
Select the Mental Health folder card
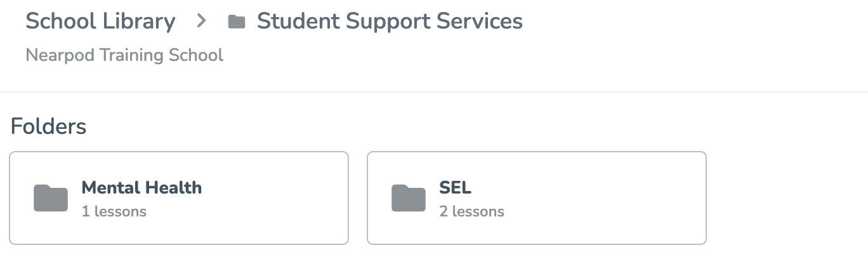[x=179, y=198]
